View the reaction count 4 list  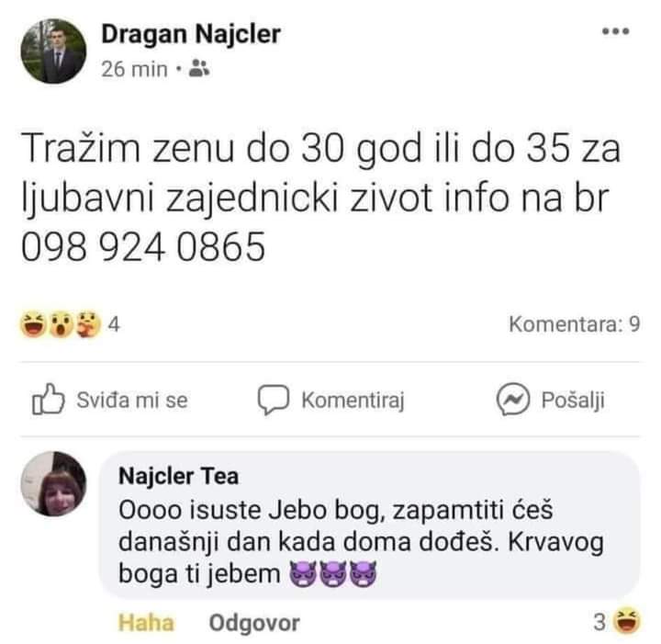114,324
